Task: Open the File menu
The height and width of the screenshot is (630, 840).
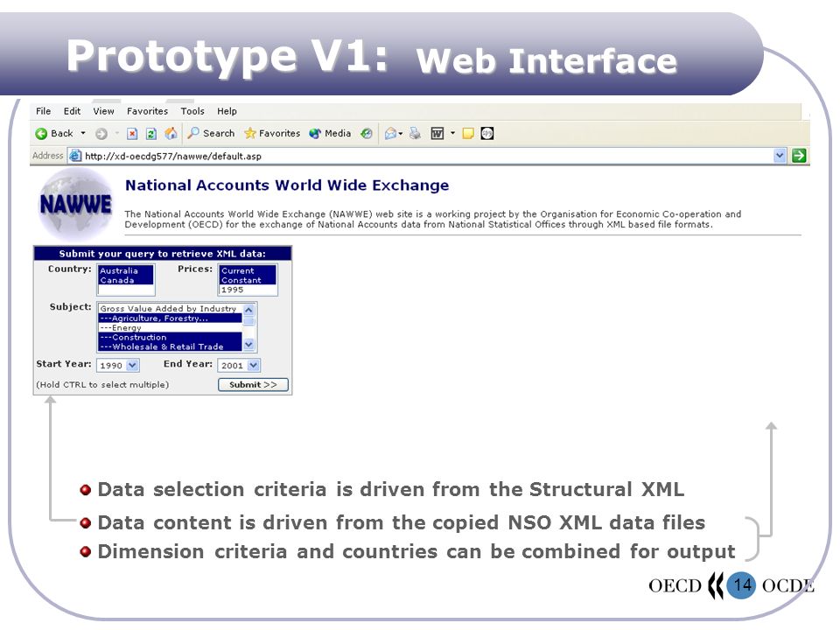Action: click(x=44, y=111)
